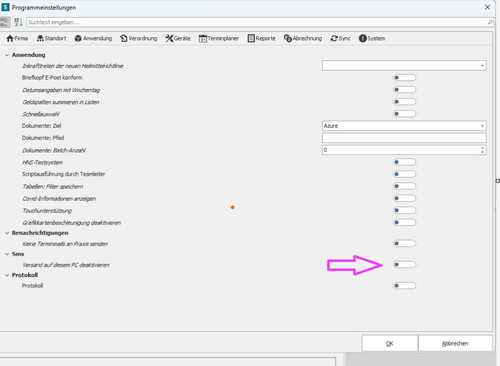Open the Firma tab
Image resolution: width=500 pixels, height=366 pixels.
click(17, 38)
